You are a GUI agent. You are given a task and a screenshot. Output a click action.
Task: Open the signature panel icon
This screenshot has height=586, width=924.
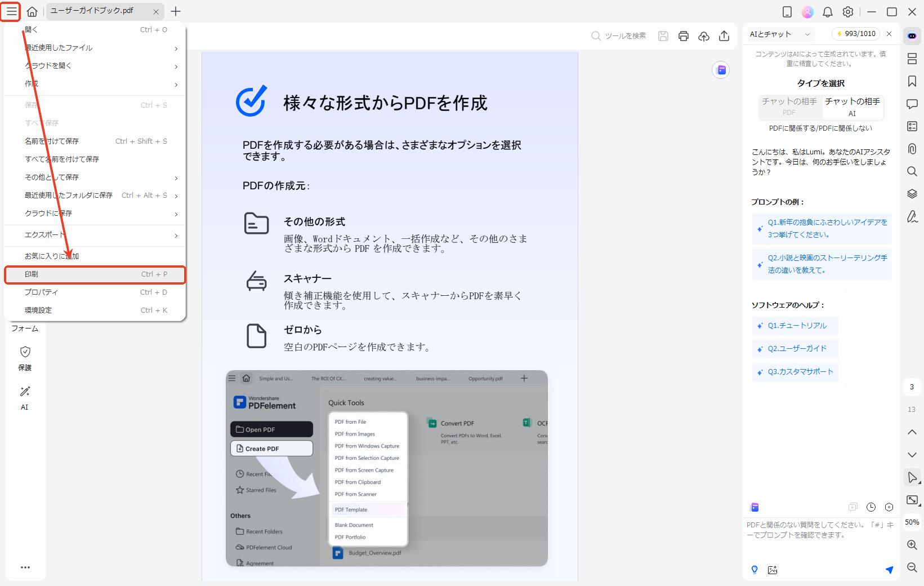pos(912,216)
